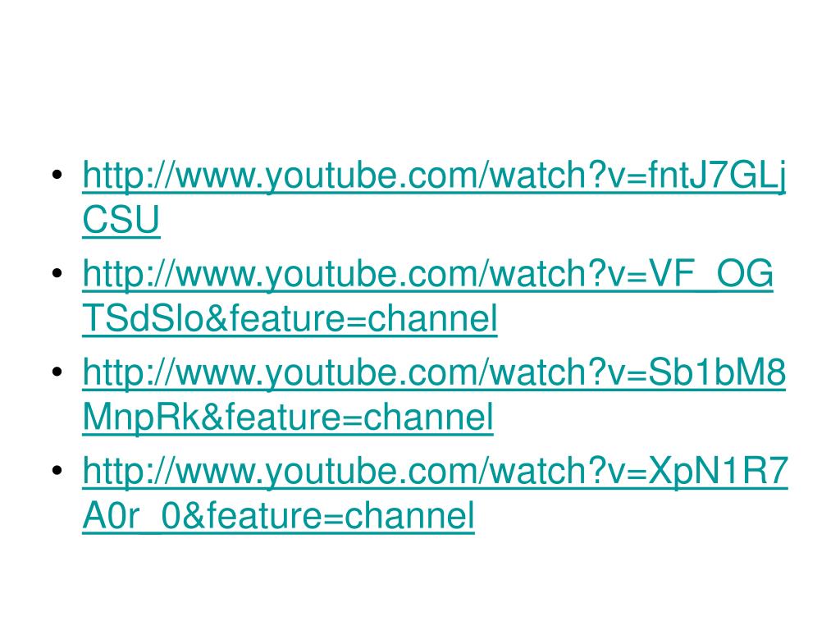Select the bullet before the fntJ7GLj link
840x630 pixels.
pyautogui.click(x=57, y=175)
